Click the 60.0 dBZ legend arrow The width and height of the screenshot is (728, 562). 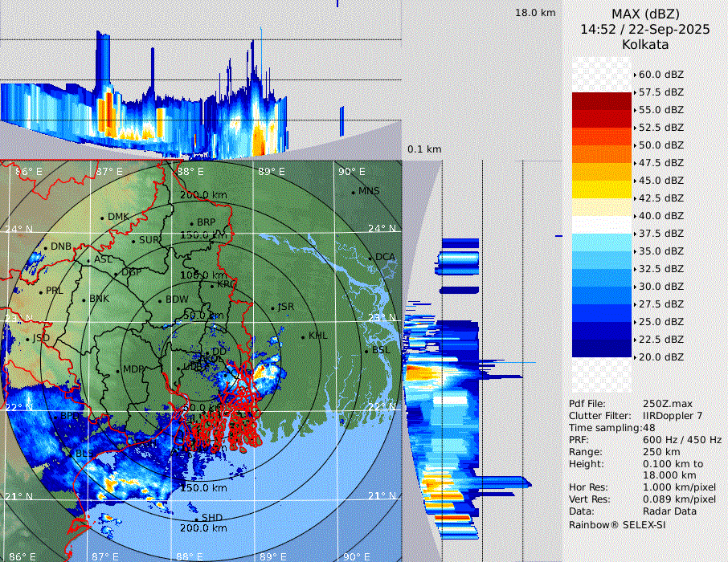click(x=635, y=75)
